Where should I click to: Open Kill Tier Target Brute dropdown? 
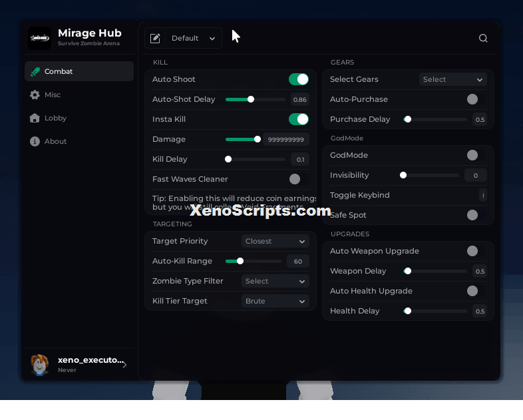point(275,301)
